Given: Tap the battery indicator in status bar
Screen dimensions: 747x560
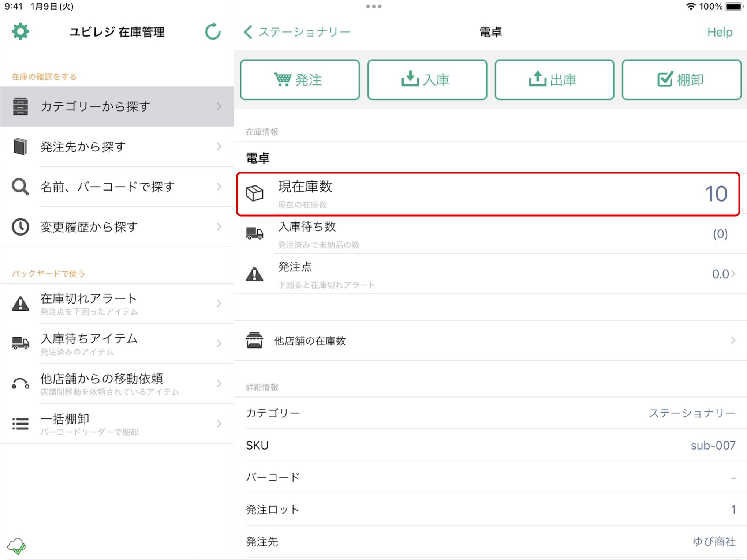Looking at the screenshot, I should pos(734,6).
